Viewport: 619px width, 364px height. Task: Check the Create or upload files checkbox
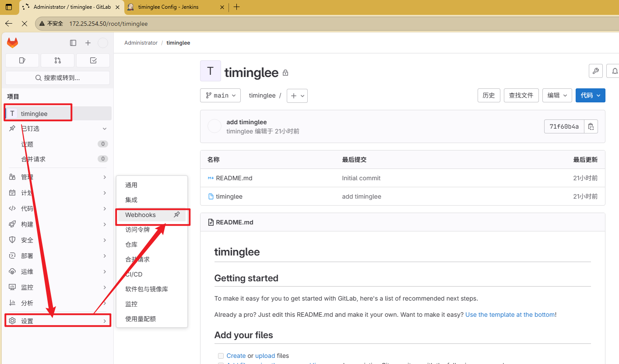(x=221, y=356)
